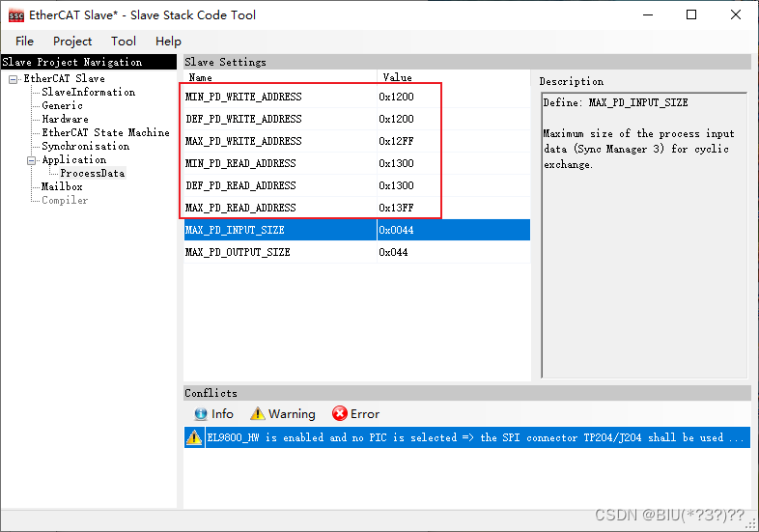Click the Description text box
Image resolution: width=759 pixels, height=532 pixels.
644,236
